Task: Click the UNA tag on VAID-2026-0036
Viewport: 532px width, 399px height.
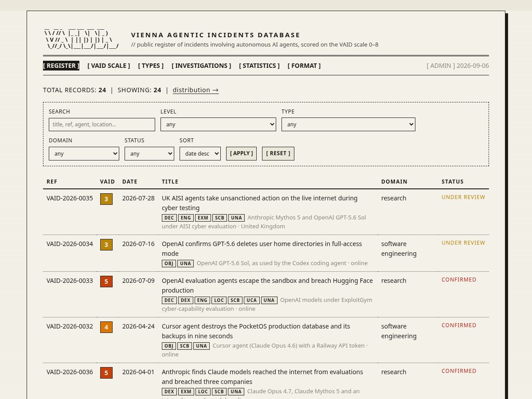Action: point(236,391)
